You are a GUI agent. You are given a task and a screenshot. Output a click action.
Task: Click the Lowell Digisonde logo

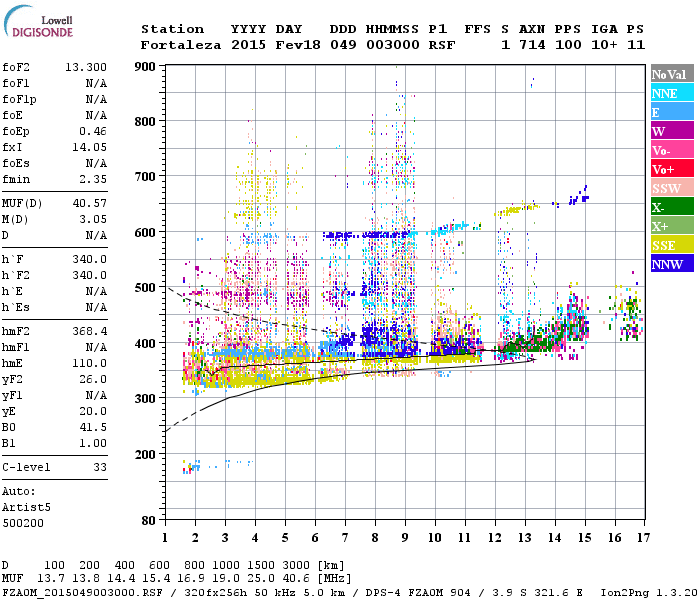pos(38,21)
